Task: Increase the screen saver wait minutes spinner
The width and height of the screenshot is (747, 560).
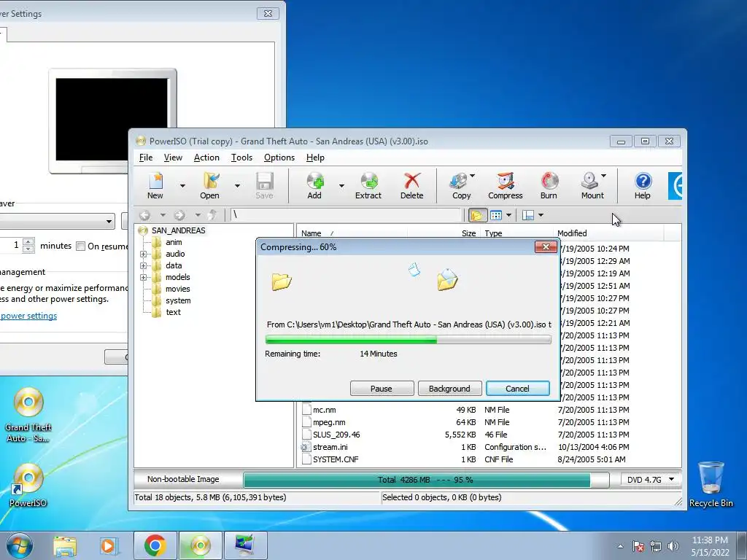Action: (28, 241)
